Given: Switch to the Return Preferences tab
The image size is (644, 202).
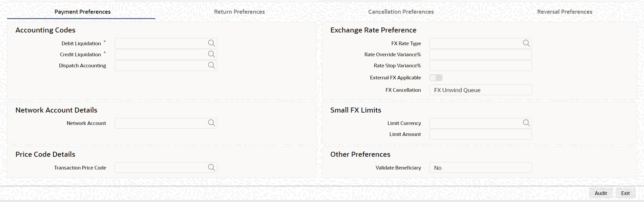Looking at the screenshot, I should tap(239, 12).
